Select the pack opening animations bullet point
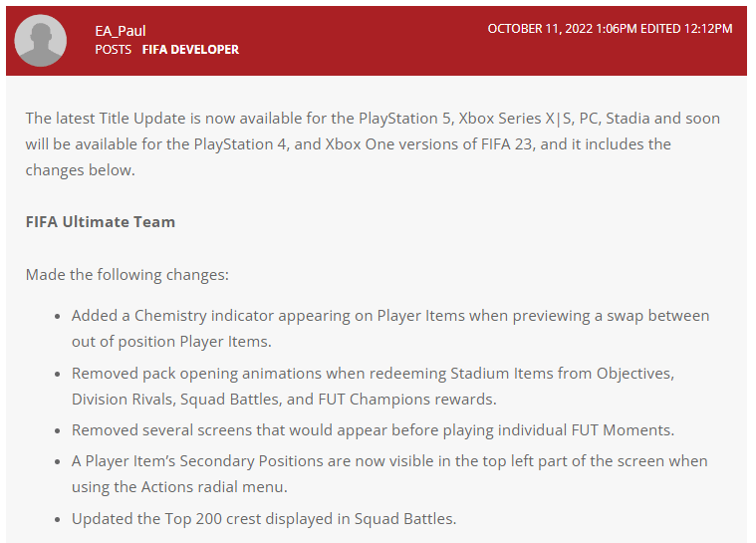The image size is (756, 543). click(x=374, y=387)
